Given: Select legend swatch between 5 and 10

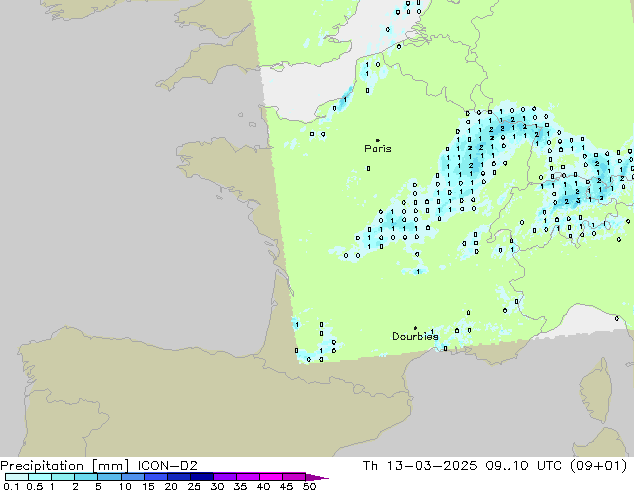Looking at the screenshot, I should (109, 477).
